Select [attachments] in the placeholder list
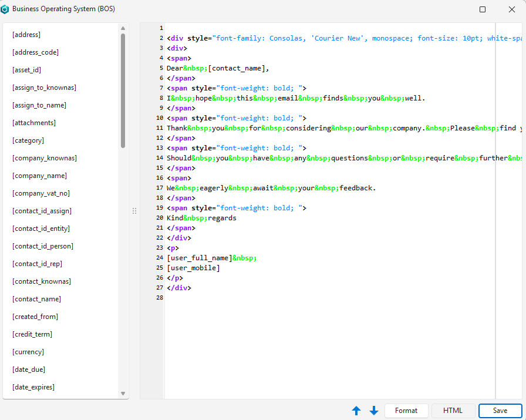This screenshot has width=526, height=420. pyautogui.click(x=34, y=123)
